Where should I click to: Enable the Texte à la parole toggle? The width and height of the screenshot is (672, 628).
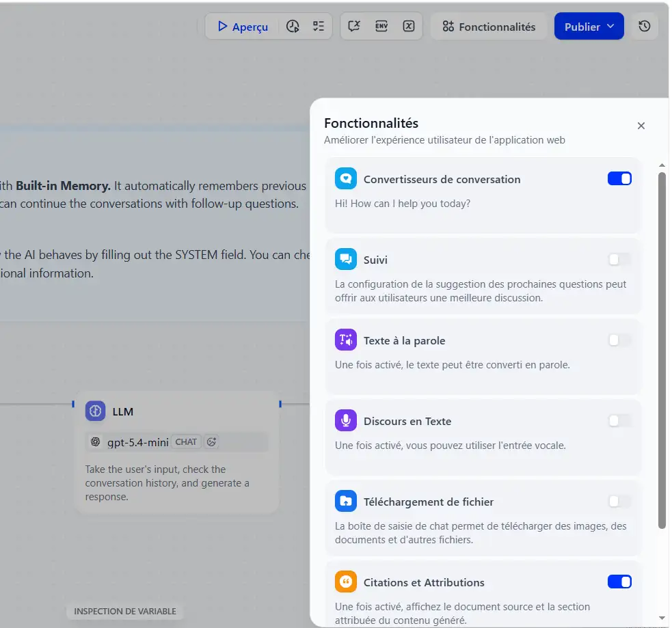coord(619,340)
